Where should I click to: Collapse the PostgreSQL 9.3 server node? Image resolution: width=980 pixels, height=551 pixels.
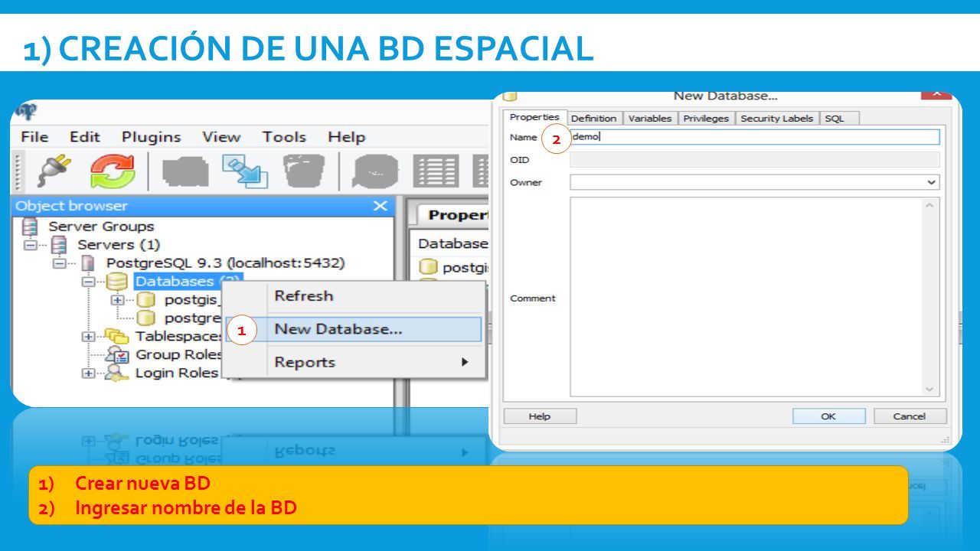tap(60, 264)
